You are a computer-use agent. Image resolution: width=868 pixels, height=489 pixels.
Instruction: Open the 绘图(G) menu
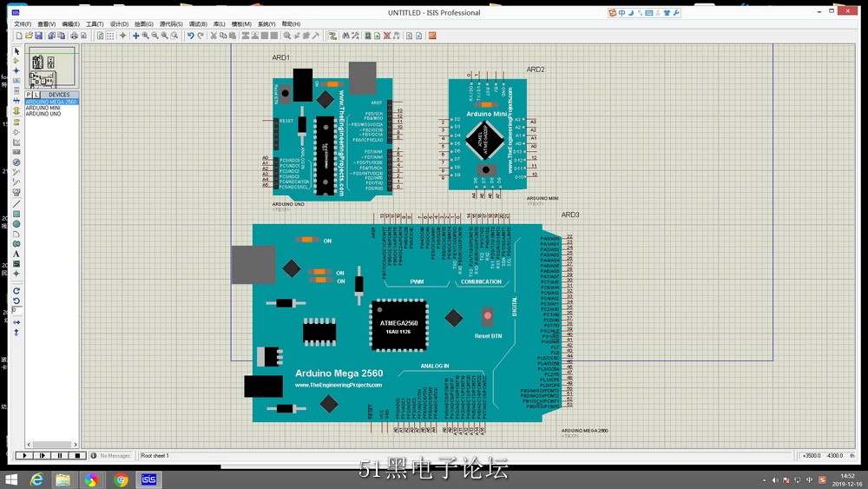[x=144, y=23]
